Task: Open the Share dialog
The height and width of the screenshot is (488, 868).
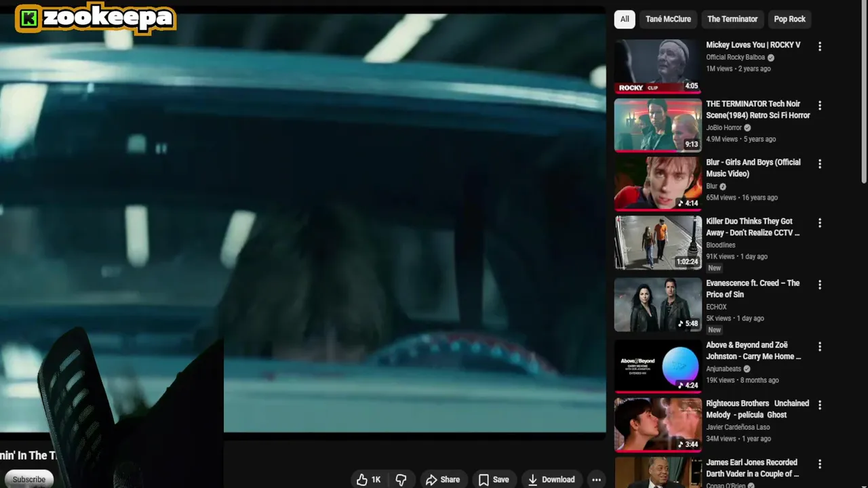Action: 443,479
